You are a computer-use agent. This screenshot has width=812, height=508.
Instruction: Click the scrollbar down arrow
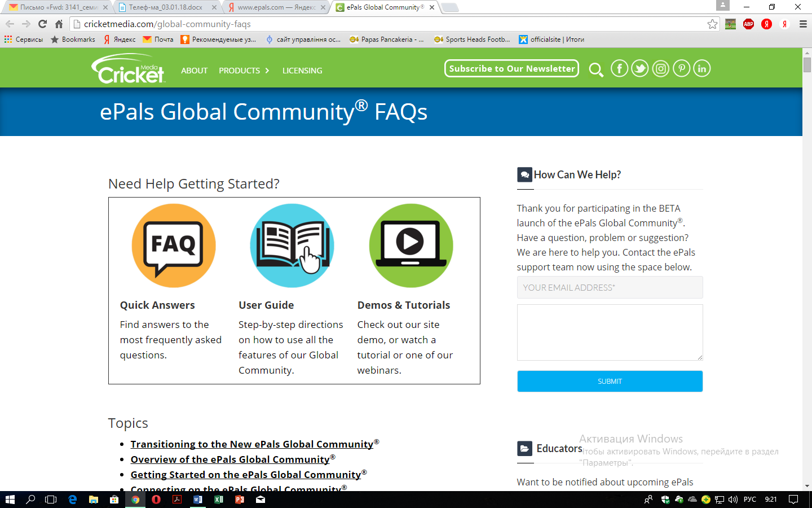coord(807,486)
